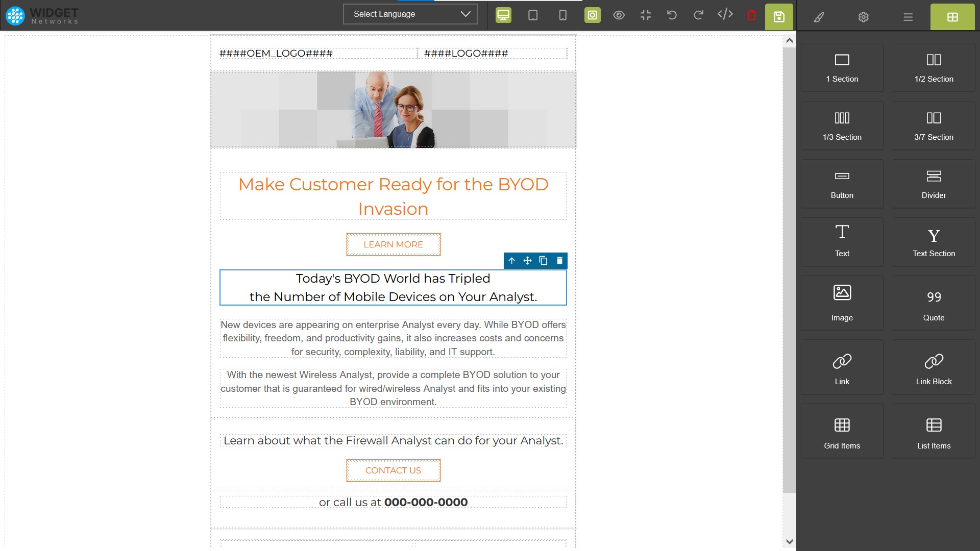980x551 pixels.
Task: Toggle fullscreen mode icon
Action: (645, 15)
